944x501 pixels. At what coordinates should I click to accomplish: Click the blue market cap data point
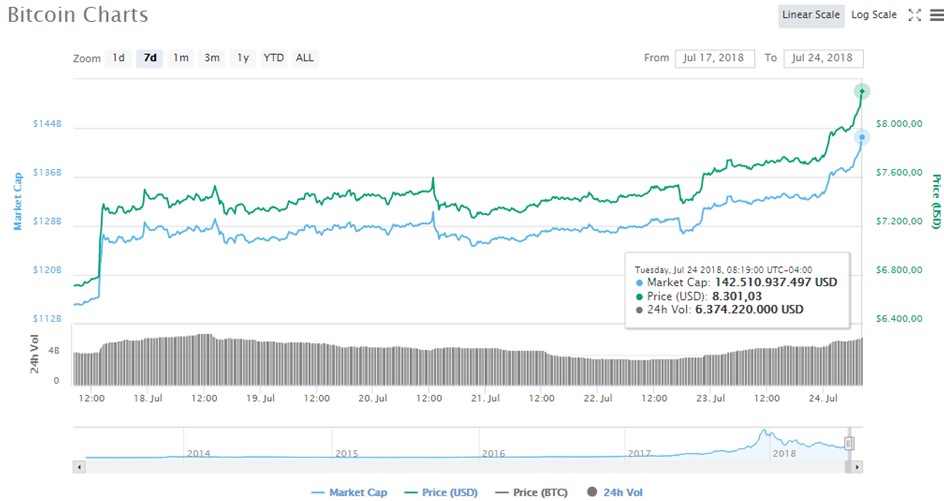[x=862, y=137]
